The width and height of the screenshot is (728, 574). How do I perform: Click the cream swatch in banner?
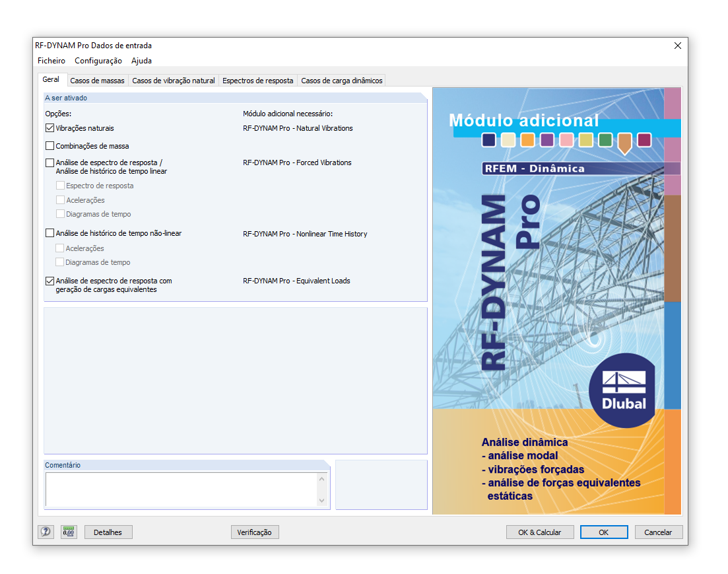point(508,139)
